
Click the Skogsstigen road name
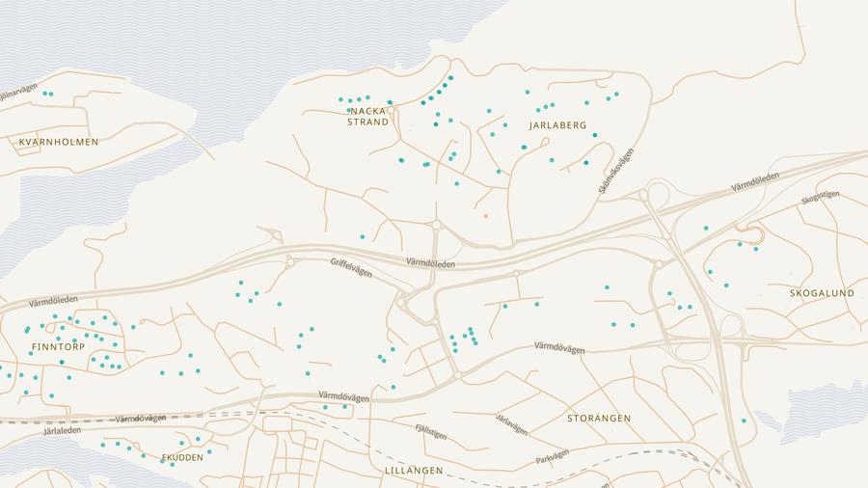pos(820,198)
